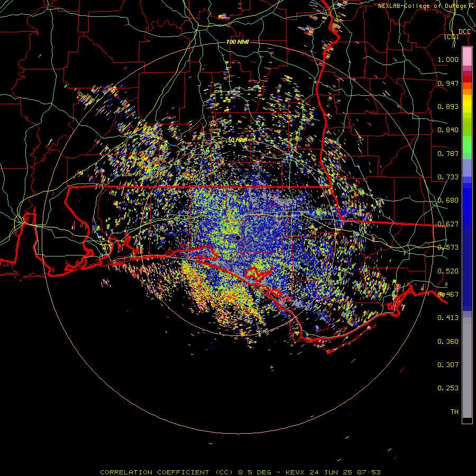
Task: Pick the gray swatch on color bar
Action: [x=467, y=368]
